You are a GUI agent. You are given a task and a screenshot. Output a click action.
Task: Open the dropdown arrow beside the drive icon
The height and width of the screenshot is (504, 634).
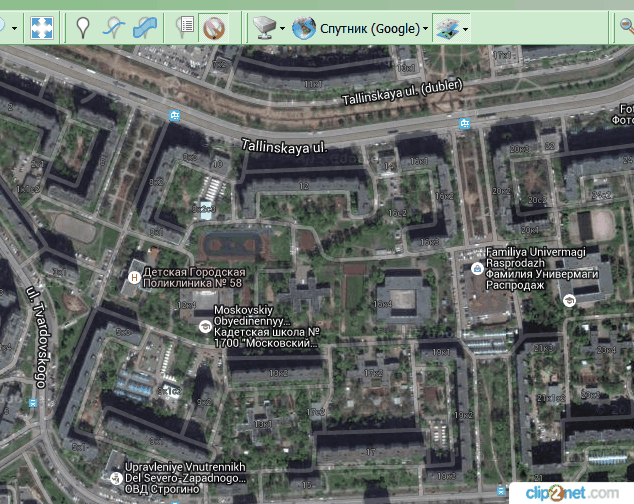pos(283,29)
